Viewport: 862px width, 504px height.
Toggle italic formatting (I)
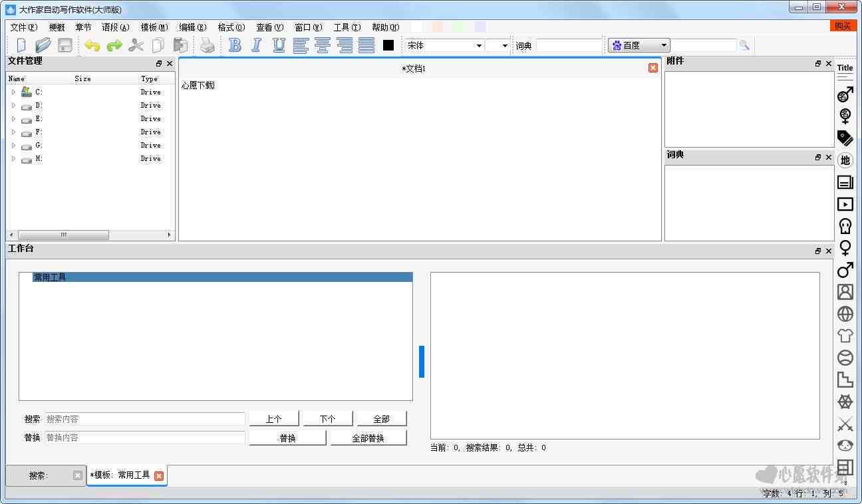[x=257, y=45]
